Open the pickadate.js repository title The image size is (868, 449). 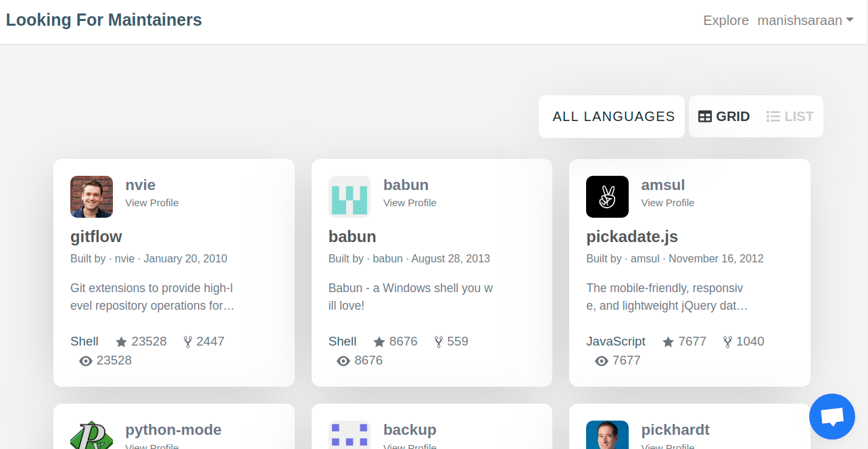point(632,237)
